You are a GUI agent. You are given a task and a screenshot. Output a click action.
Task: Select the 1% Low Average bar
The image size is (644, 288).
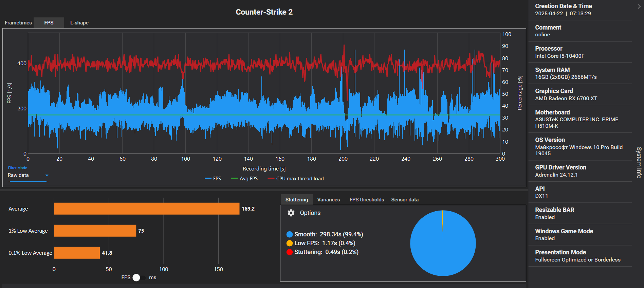pos(95,231)
